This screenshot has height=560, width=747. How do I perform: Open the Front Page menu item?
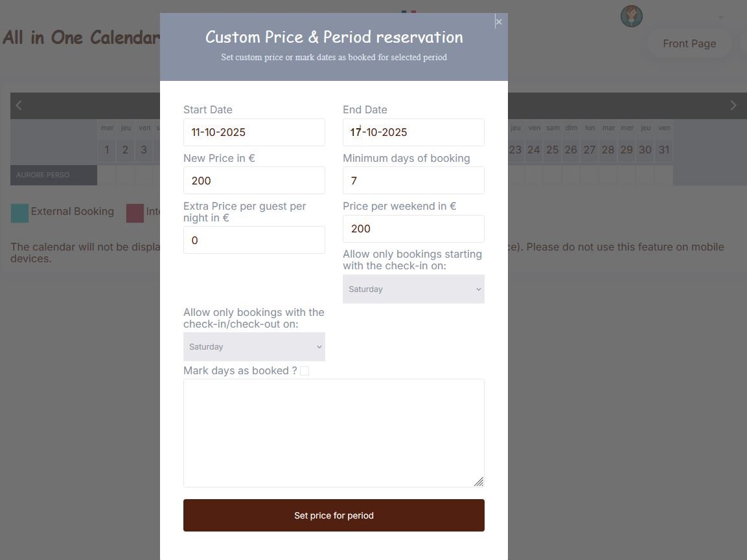[689, 44]
